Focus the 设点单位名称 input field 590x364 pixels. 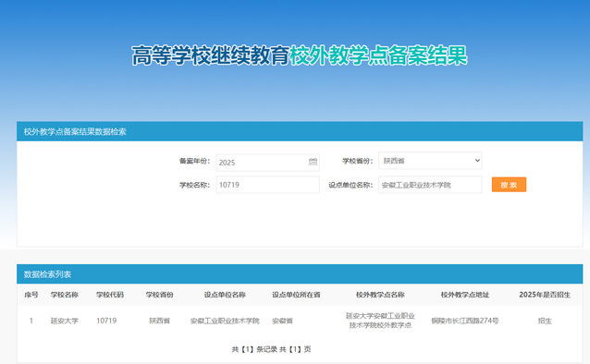point(430,185)
